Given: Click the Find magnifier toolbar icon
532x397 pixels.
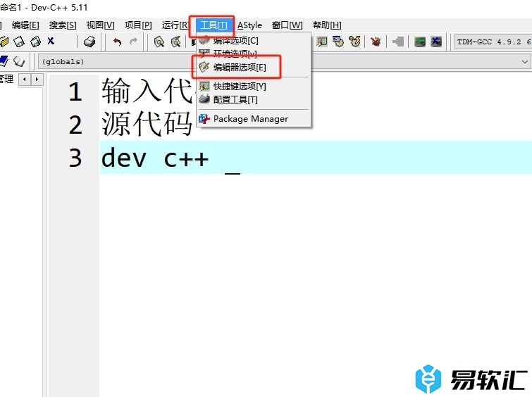Looking at the screenshot, I should pyautogui.click(x=159, y=42).
